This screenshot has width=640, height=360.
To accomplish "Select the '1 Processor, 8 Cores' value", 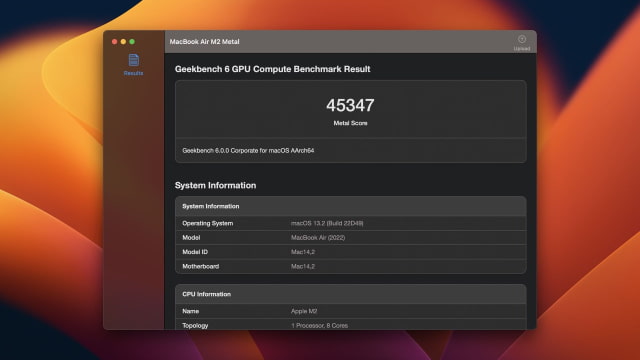I will click(x=320, y=325).
